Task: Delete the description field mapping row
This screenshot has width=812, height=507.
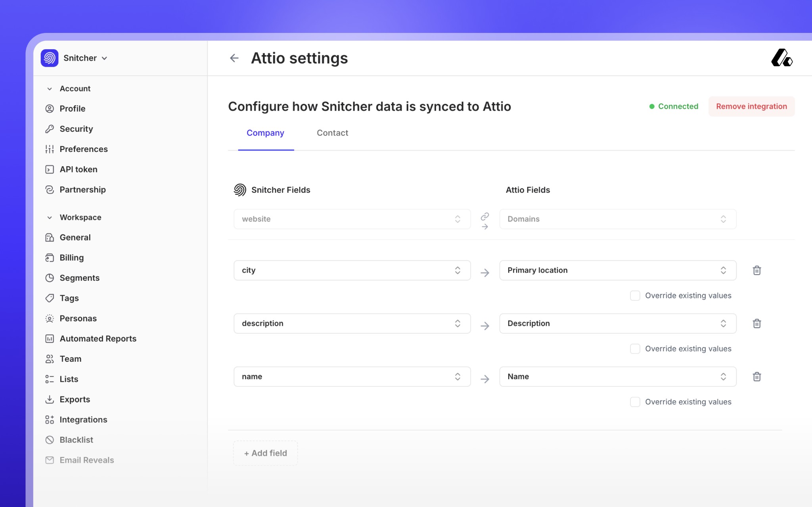Action: click(x=756, y=324)
